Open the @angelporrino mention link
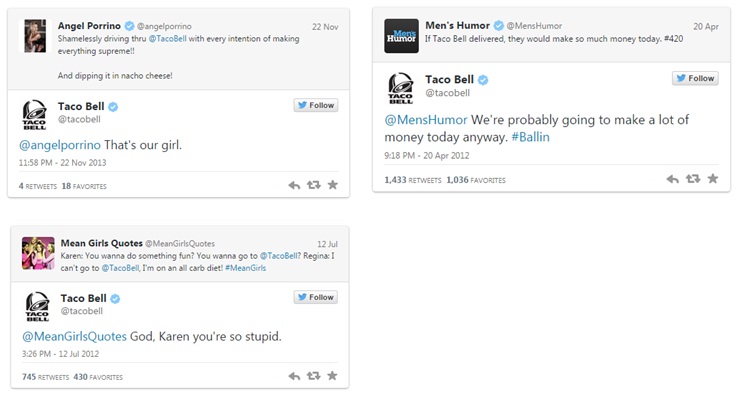Viewport: 740px width, 398px height. pyautogui.click(x=60, y=145)
